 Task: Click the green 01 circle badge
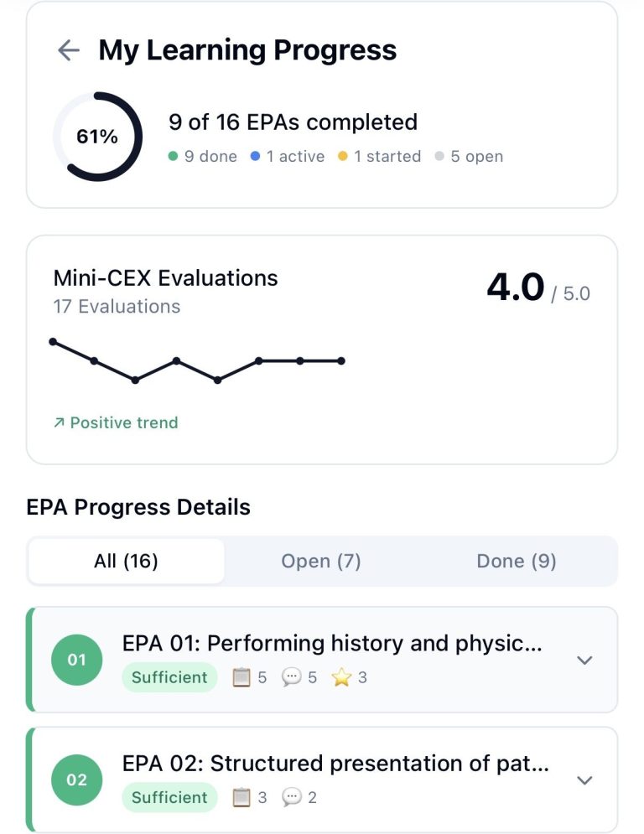[77, 660]
